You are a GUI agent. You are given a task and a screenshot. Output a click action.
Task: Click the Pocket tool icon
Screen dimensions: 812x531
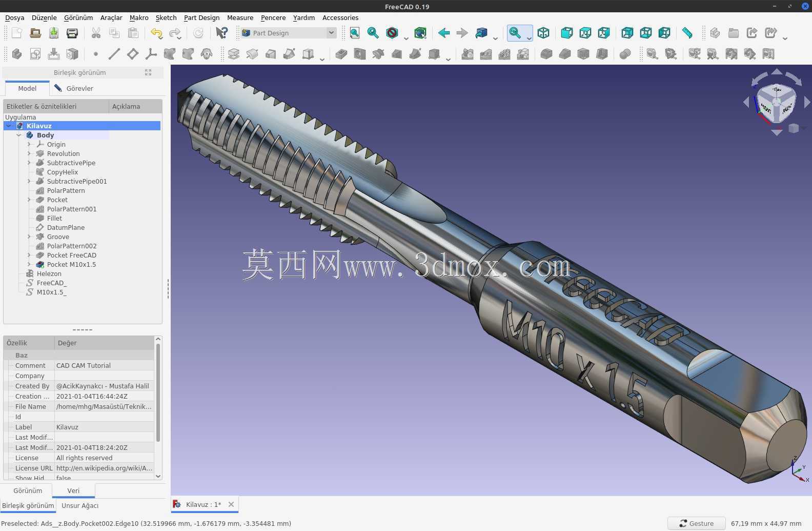[x=341, y=54]
